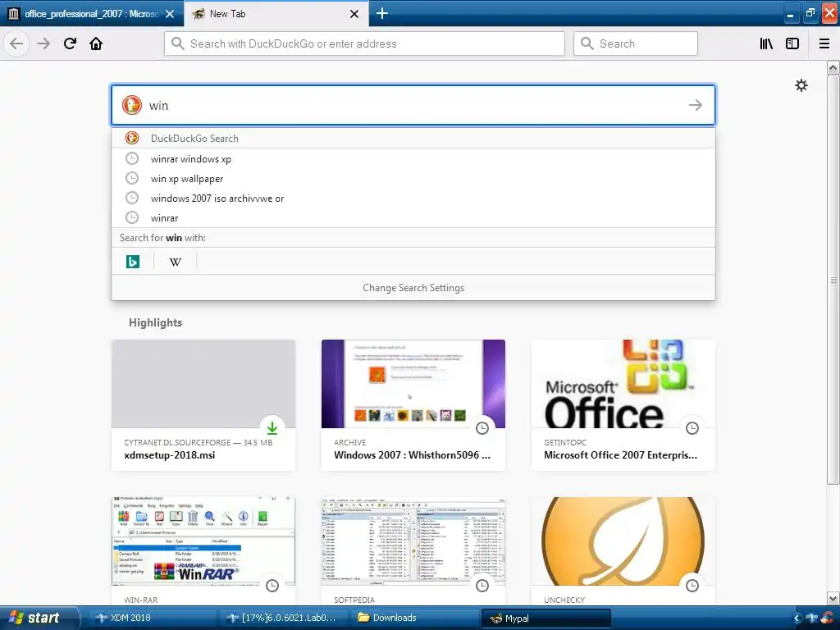Open a new tab with plus button
Image resolution: width=840 pixels, height=630 pixels.
click(382, 13)
